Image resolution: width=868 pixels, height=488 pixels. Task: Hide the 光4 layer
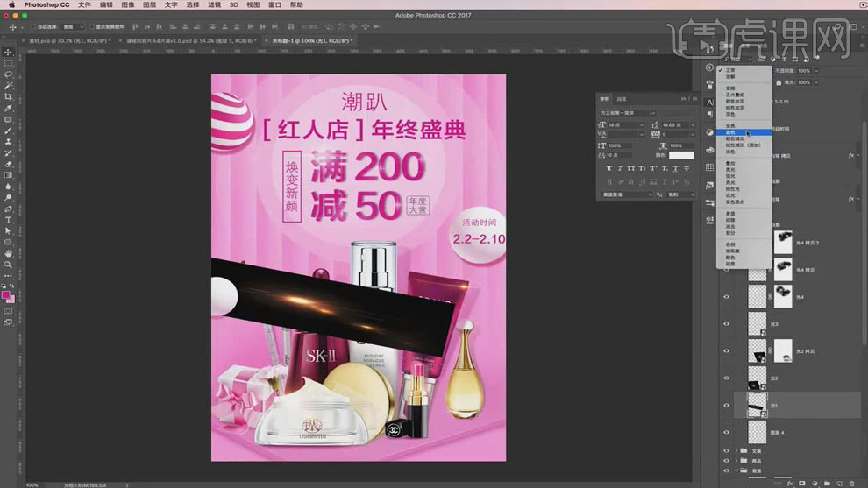726,297
